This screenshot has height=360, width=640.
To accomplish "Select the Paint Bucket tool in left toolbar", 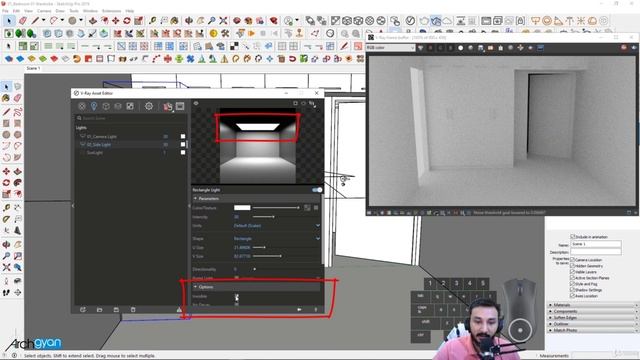I will click(x=6, y=98).
